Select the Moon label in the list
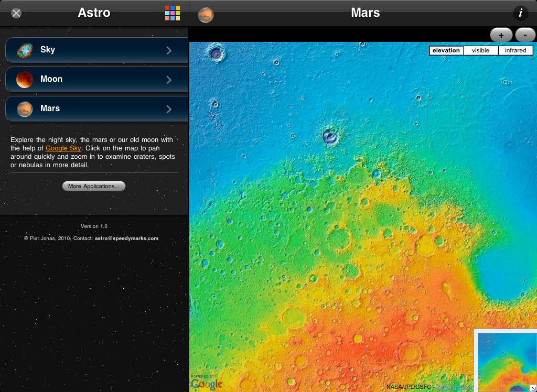Screen dimensions: 537x392 click(x=51, y=79)
